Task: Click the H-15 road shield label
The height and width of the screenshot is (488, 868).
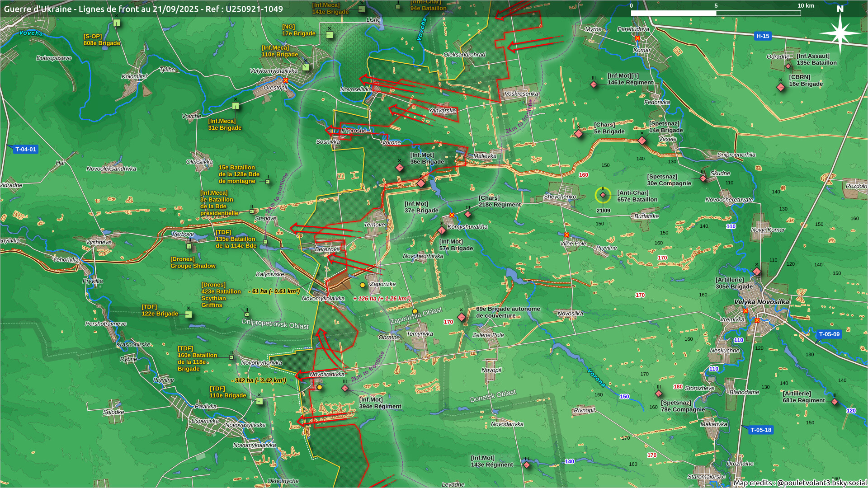Action: [763, 36]
